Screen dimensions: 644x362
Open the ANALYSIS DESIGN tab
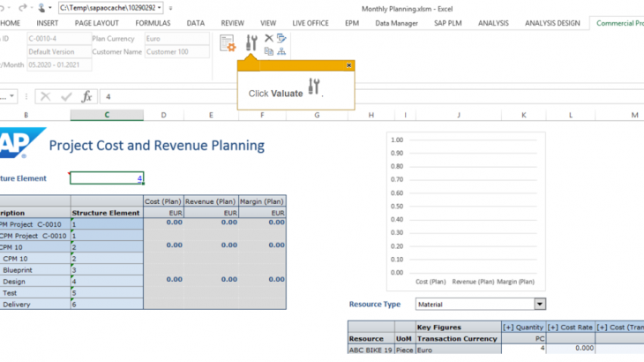coord(555,23)
